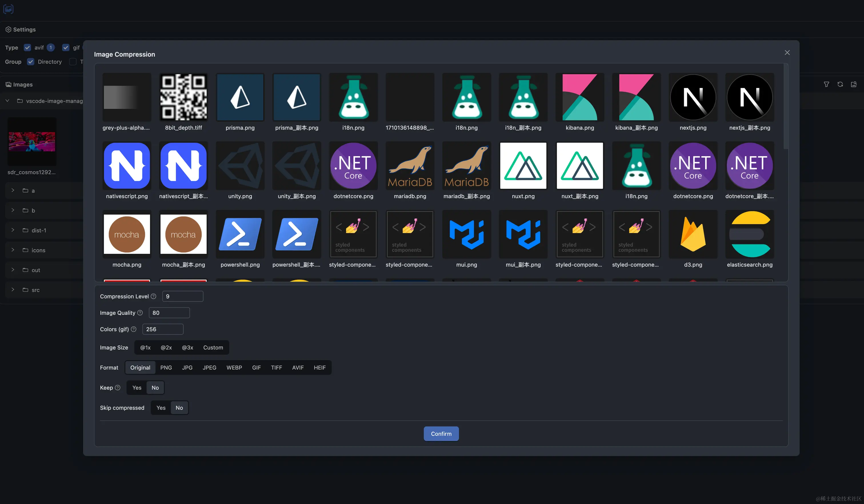Select WEBP as output format
The image size is (864, 504).
(234, 368)
